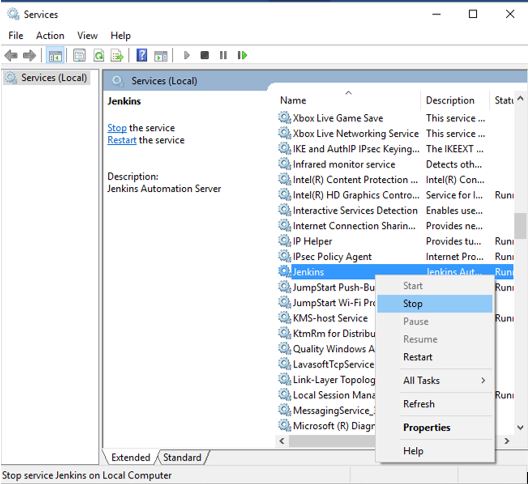Click the vertical scrollbar down arrow
The width and height of the screenshot is (532, 484).
[x=520, y=428]
